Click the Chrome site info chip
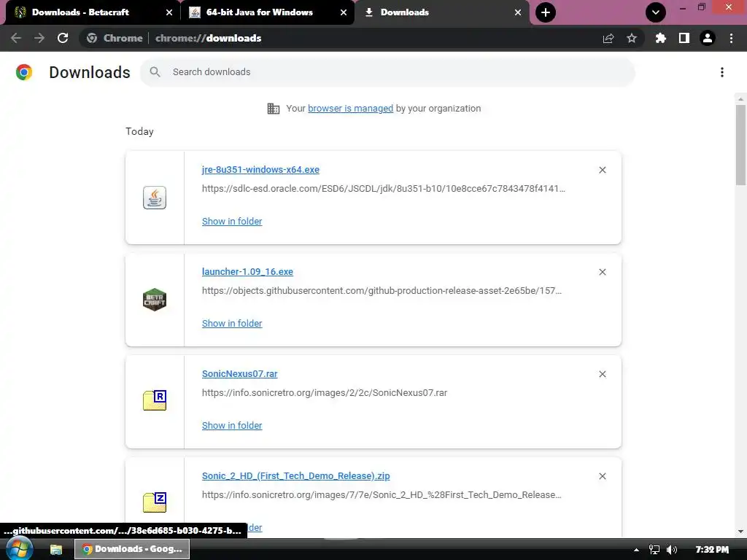This screenshot has height=560, width=747. (x=115, y=38)
